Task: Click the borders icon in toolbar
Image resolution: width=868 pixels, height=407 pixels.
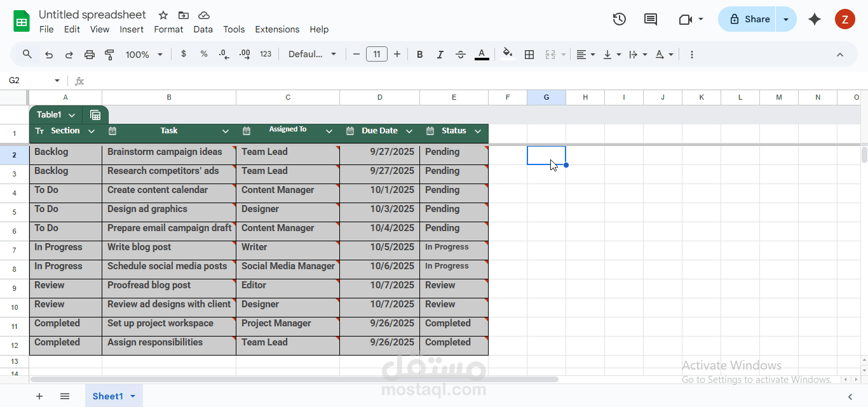Action: [x=529, y=55]
